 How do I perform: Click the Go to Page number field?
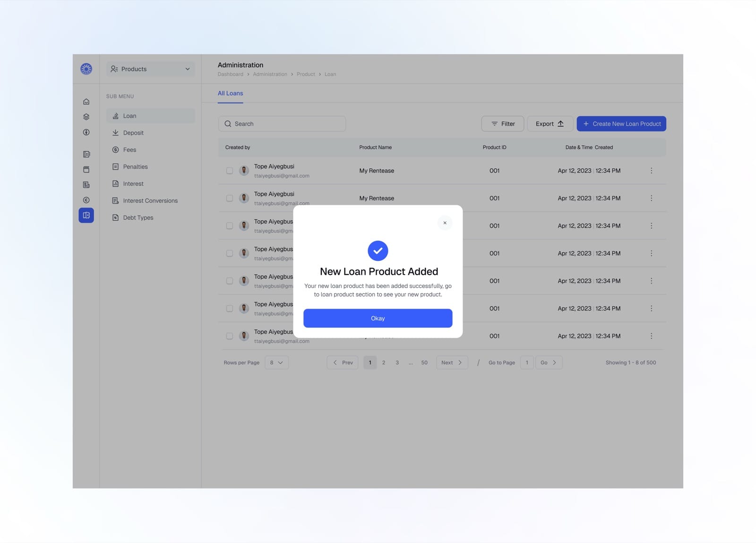[527, 362]
